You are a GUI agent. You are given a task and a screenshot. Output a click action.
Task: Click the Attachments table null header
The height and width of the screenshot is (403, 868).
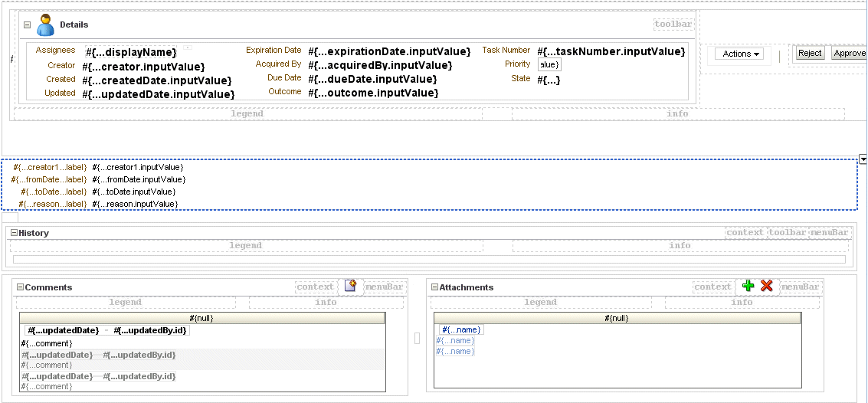coord(617,318)
